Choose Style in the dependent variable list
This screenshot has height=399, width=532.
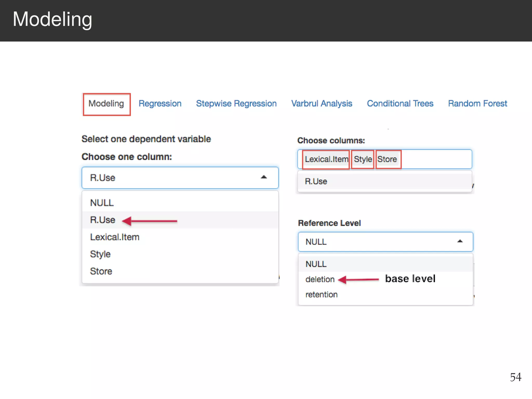tap(100, 254)
